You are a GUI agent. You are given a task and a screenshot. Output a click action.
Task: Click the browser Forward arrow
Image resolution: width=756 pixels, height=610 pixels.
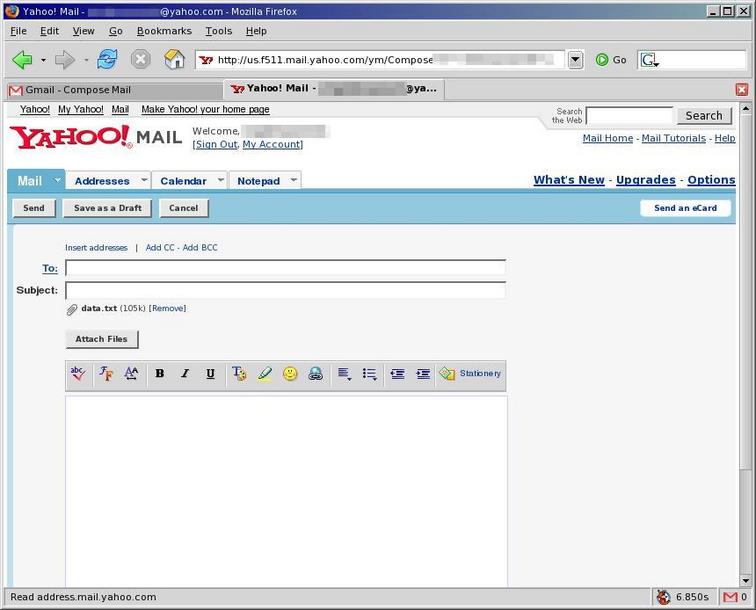coord(65,60)
